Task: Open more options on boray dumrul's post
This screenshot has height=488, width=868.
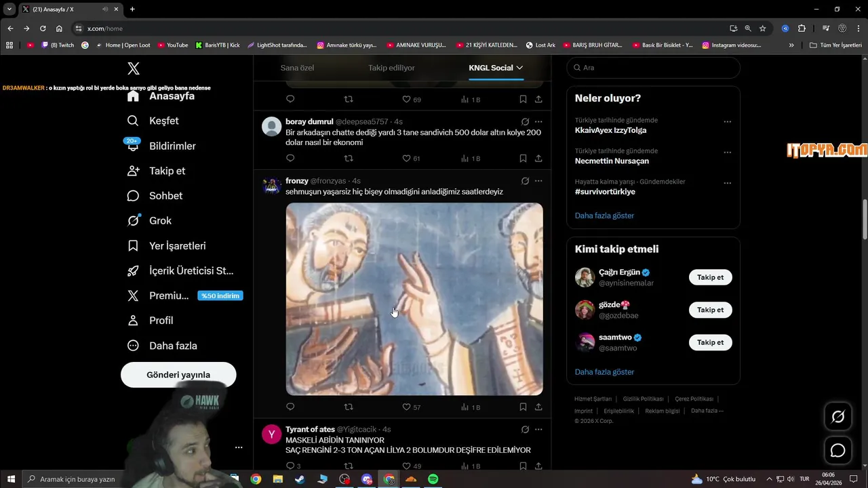Action: point(538,121)
